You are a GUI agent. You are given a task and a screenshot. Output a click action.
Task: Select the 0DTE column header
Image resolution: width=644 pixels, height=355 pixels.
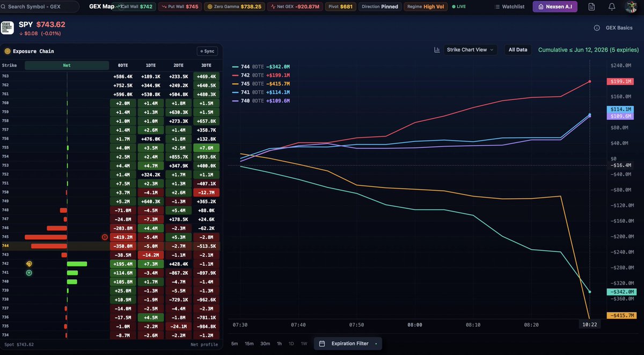pyautogui.click(x=123, y=65)
